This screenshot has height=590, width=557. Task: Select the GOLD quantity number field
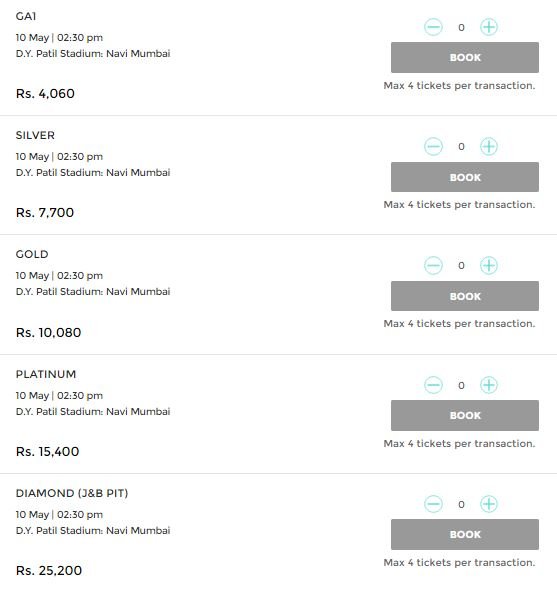point(461,266)
